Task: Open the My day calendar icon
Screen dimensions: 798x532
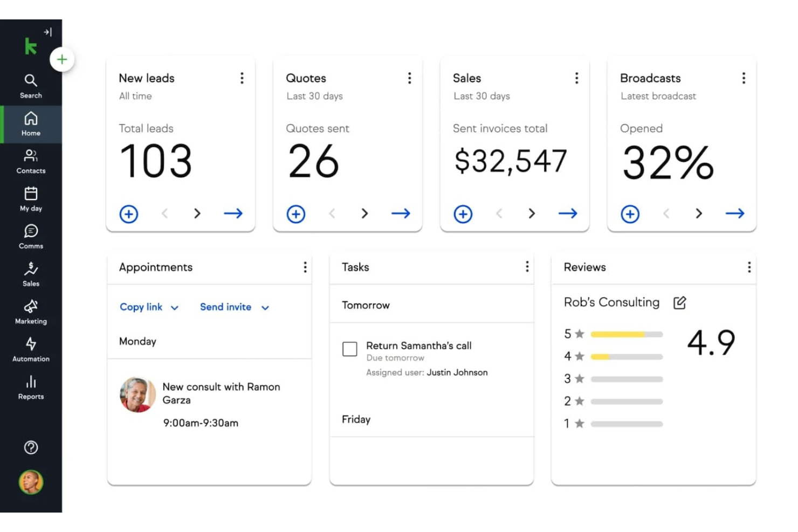Action: tap(31, 194)
